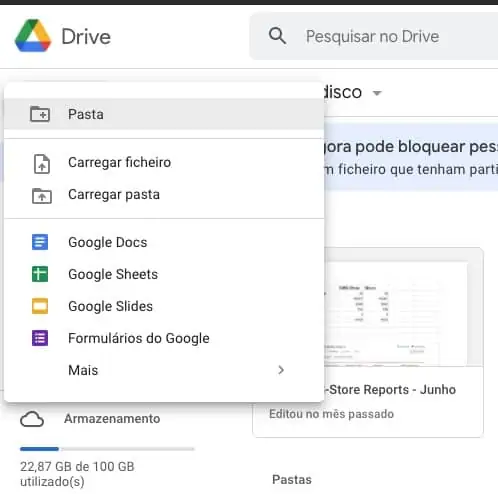This screenshot has height=494, width=498.
Task: Click 22,87 GB de 100 GB usage text
Action: tap(77, 474)
